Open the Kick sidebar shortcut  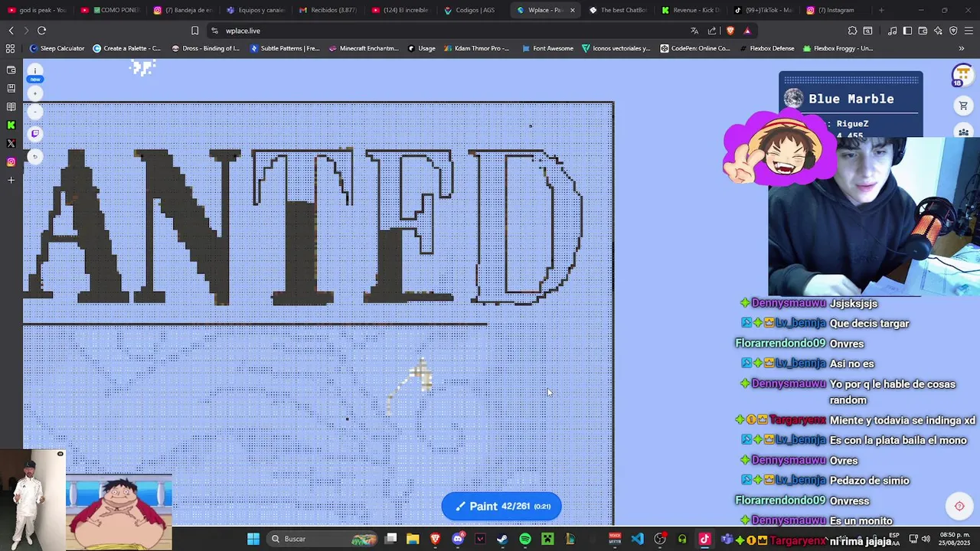(x=11, y=125)
